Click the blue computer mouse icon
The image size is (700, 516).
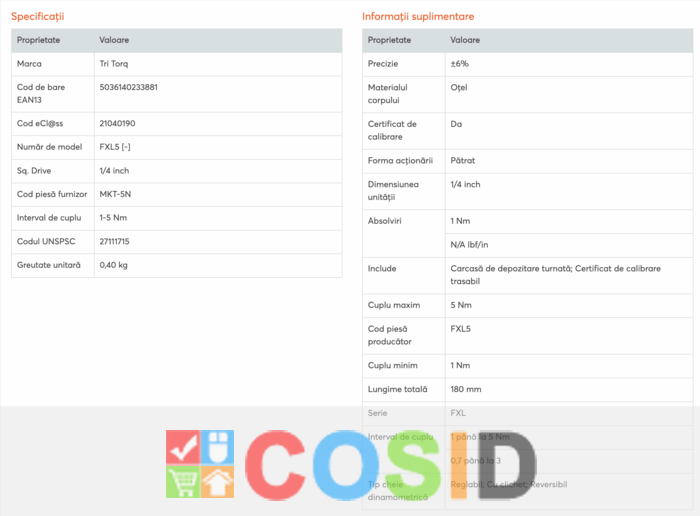point(218,448)
